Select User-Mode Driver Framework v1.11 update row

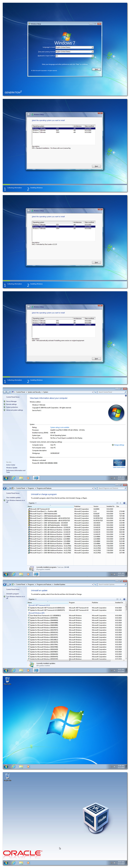[76, 616]
